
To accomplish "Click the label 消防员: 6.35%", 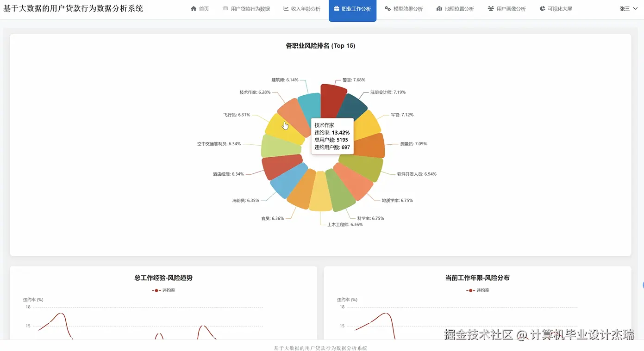I will (246, 201).
